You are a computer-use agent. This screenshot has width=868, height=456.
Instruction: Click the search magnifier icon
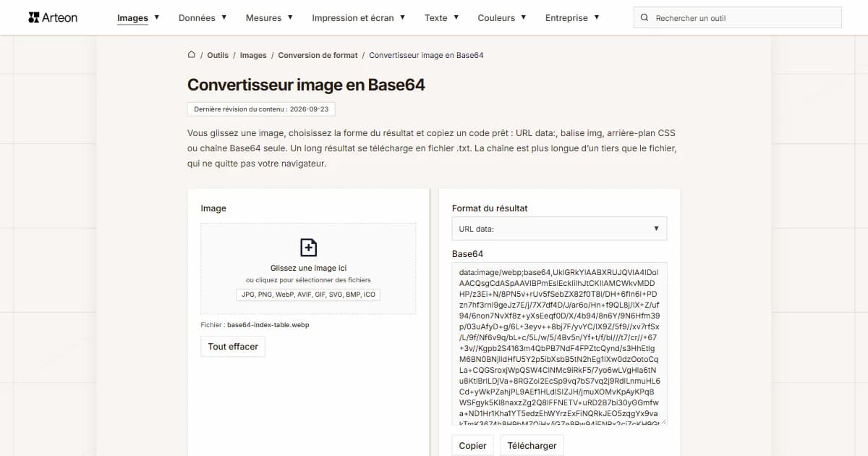tap(644, 17)
